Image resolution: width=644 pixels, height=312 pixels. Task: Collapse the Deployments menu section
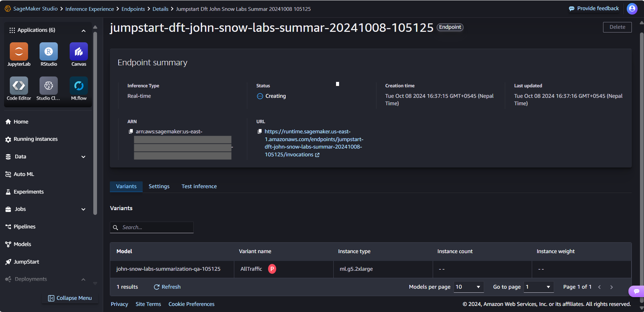click(84, 279)
